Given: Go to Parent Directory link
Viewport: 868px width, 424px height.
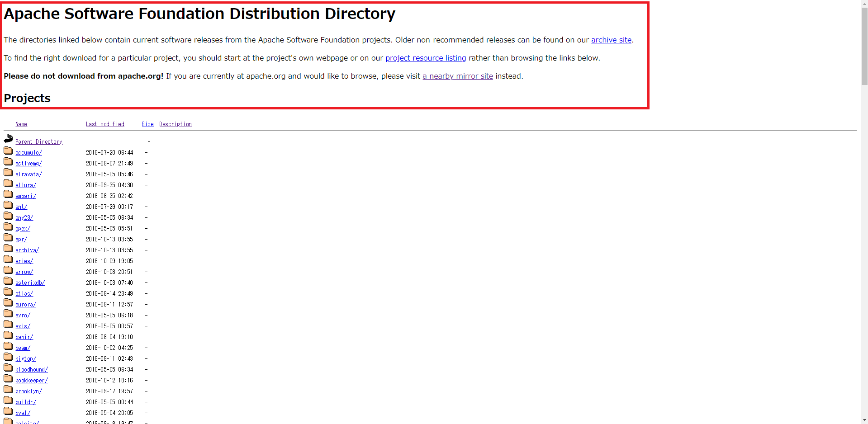Looking at the screenshot, I should (39, 142).
